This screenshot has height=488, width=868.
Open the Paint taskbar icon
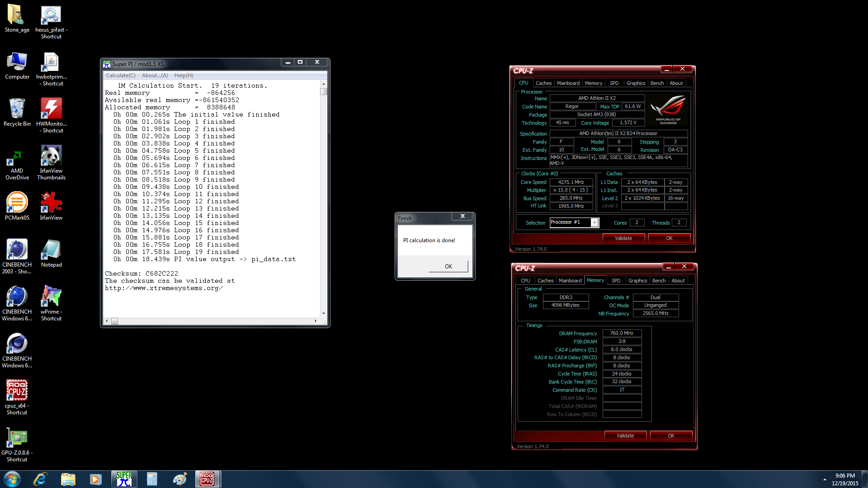[179, 479]
